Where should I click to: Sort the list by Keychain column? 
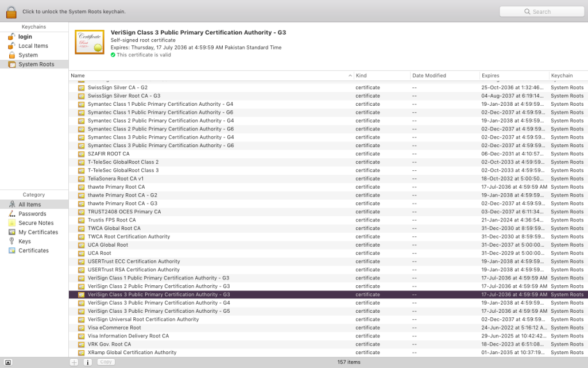click(568, 75)
